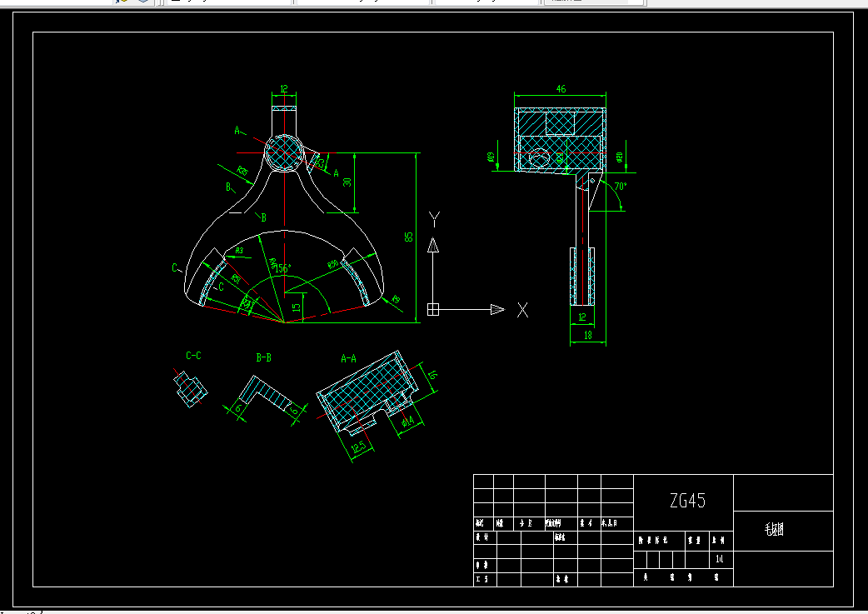Select the ø19 dimension left of side view

click(491, 157)
